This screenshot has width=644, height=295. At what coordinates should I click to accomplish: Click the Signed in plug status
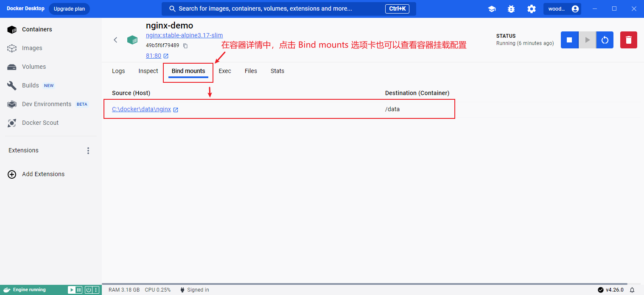click(x=195, y=290)
